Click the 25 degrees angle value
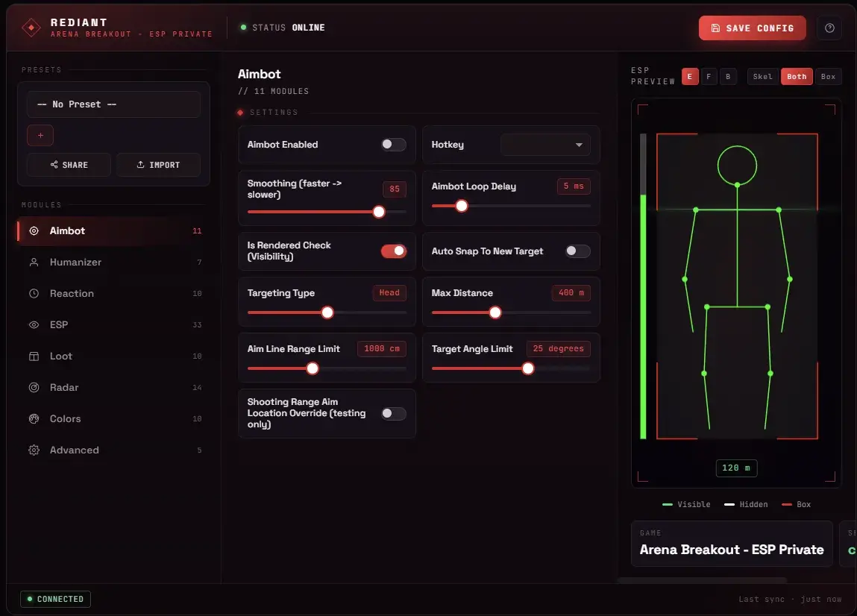This screenshot has width=857, height=616. click(558, 349)
